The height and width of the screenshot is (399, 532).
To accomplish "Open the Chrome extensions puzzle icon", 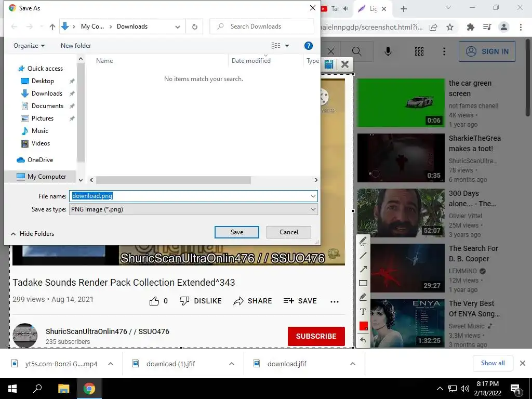I will [x=470, y=27].
